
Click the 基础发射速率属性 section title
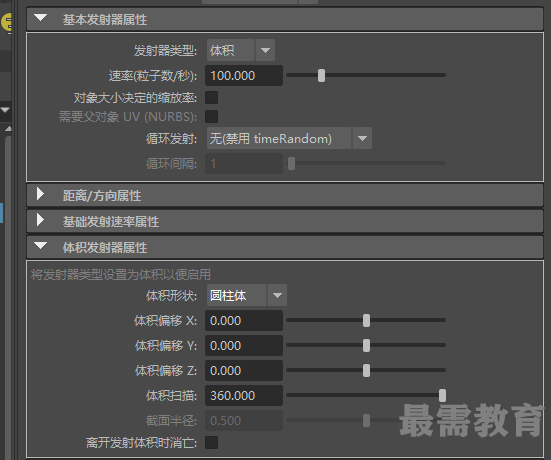tap(111, 222)
